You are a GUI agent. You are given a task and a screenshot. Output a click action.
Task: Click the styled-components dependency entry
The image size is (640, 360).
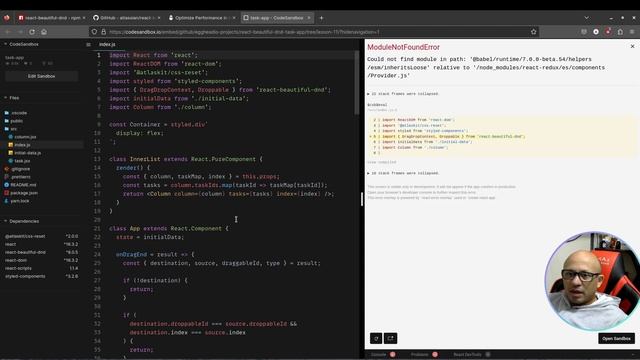click(x=41, y=276)
